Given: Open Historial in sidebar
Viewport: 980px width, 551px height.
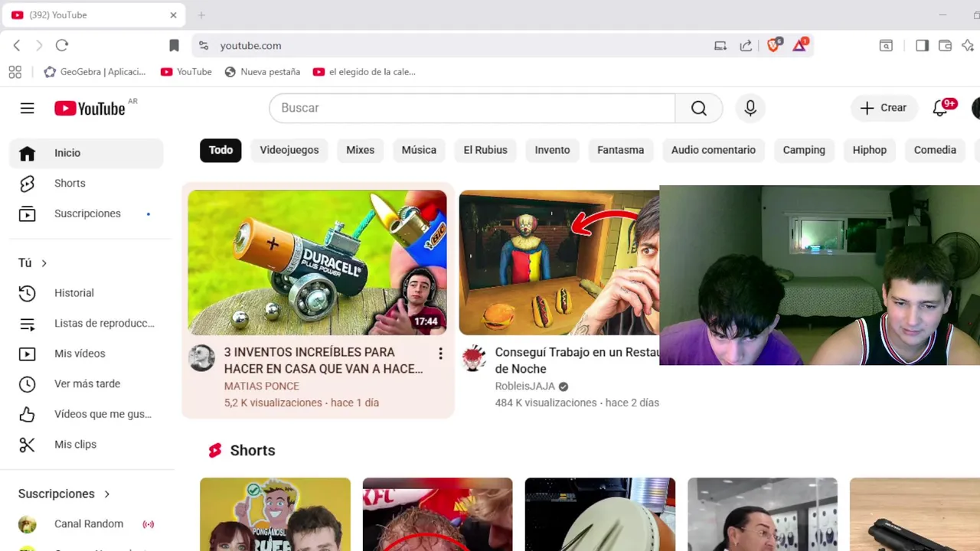Looking at the screenshot, I should coord(87,293).
